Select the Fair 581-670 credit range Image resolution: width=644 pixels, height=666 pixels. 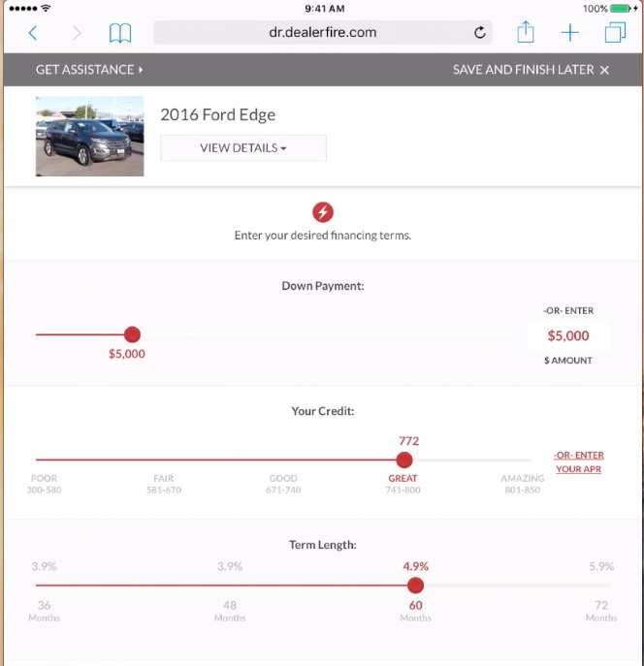click(164, 484)
